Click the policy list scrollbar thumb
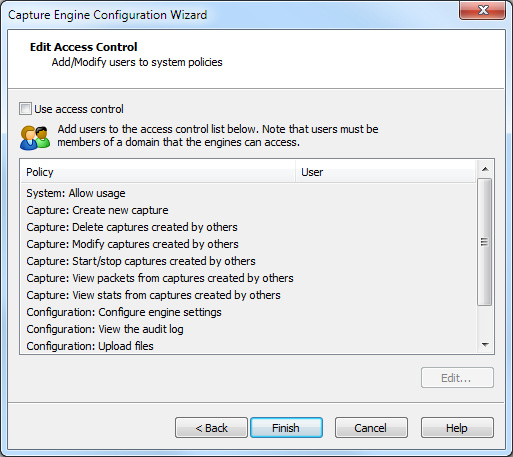513x457 pixels. (485, 242)
